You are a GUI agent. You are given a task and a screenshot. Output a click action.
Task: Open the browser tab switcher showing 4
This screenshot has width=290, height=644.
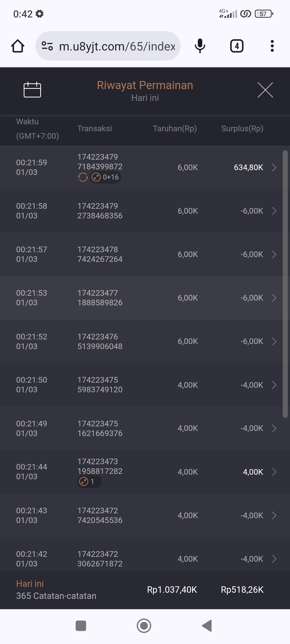237,46
